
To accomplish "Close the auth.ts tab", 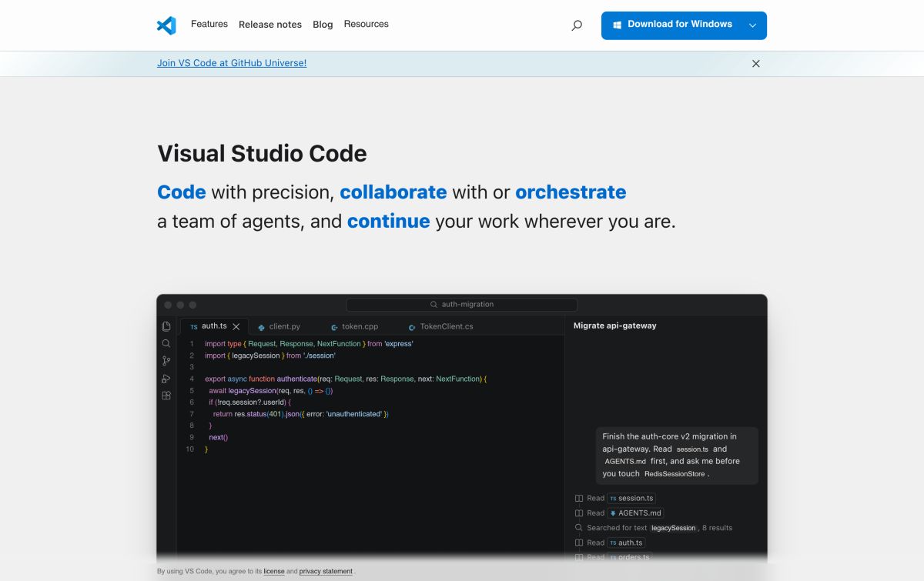I will (236, 326).
